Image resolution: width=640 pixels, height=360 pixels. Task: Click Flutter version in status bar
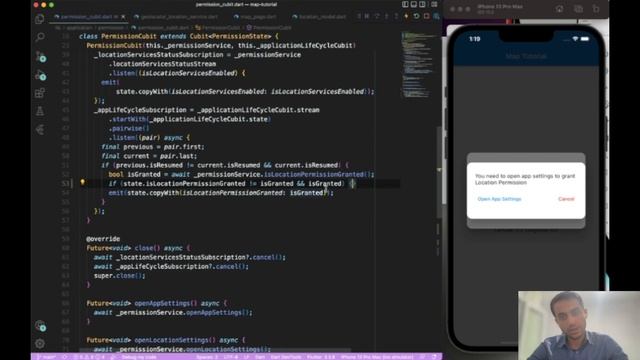[x=321, y=357]
